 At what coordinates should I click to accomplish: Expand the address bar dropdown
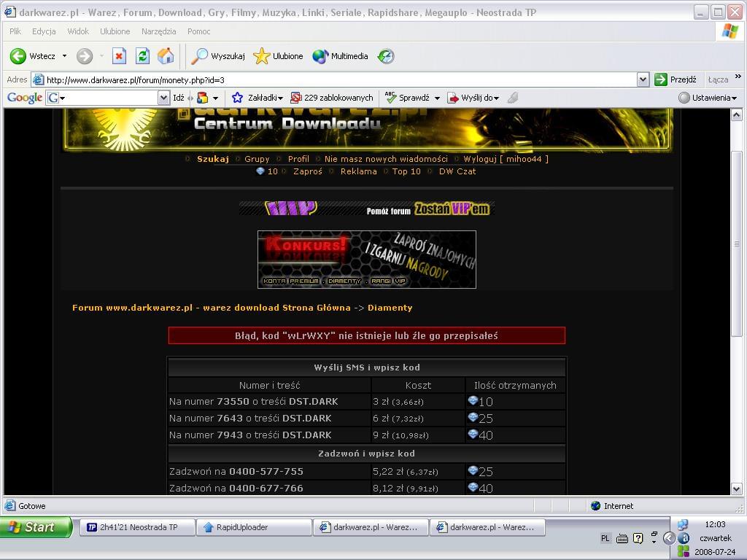click(643, 79)
